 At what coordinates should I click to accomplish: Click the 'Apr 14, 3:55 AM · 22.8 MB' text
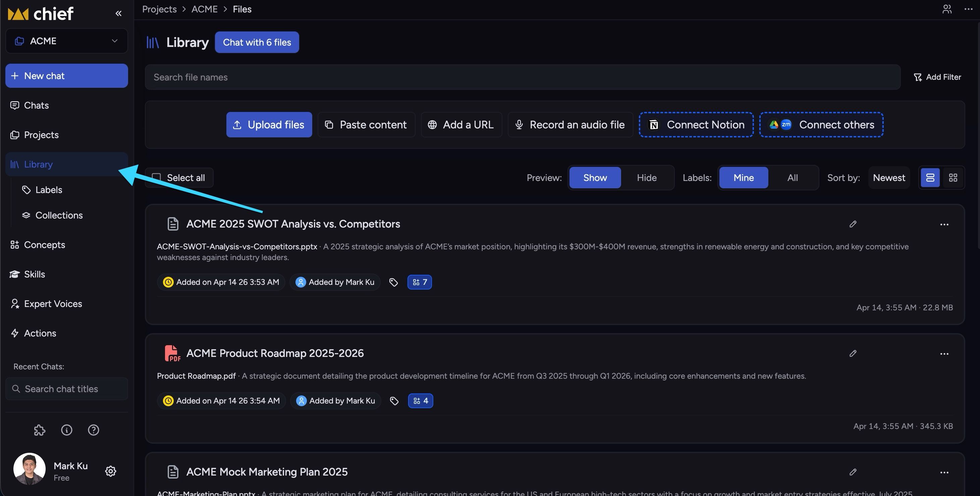pyautogui.click(x=905, y=307)
